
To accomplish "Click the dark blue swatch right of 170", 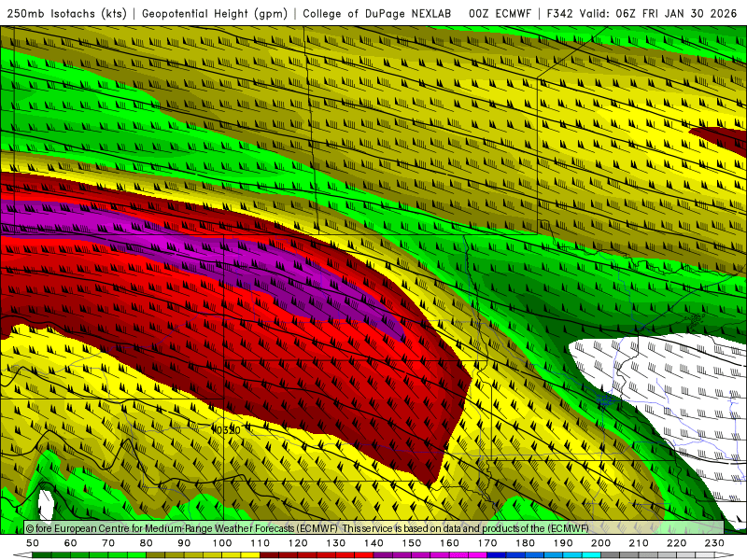I will (x=497, y=555).
